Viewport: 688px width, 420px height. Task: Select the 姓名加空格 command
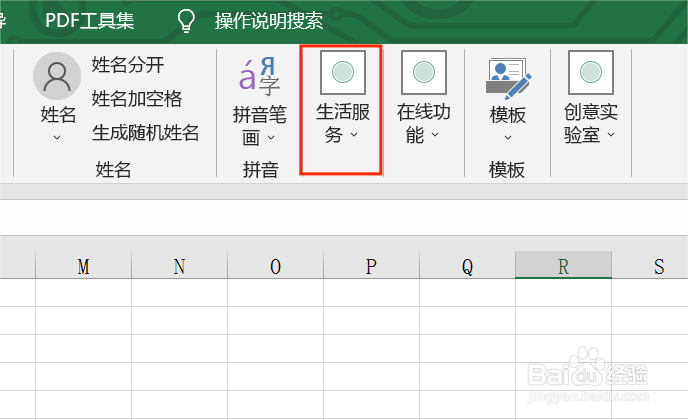[x=136, y=98]
